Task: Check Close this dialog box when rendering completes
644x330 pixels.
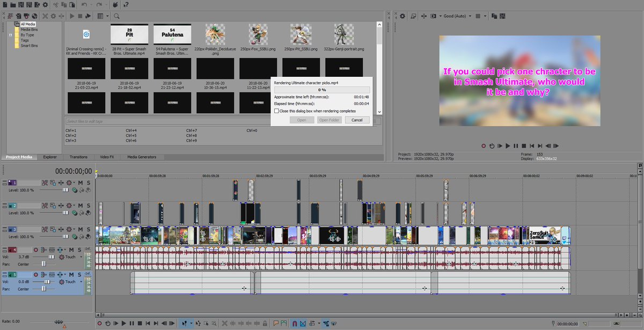Action: [276, 111]
